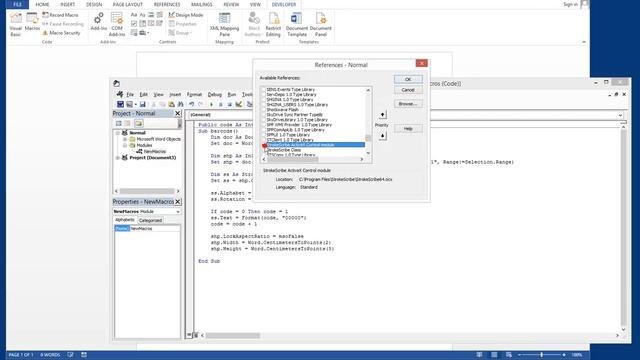Confirm References dialog with OK
640x360 pixels.
(408, 79)
